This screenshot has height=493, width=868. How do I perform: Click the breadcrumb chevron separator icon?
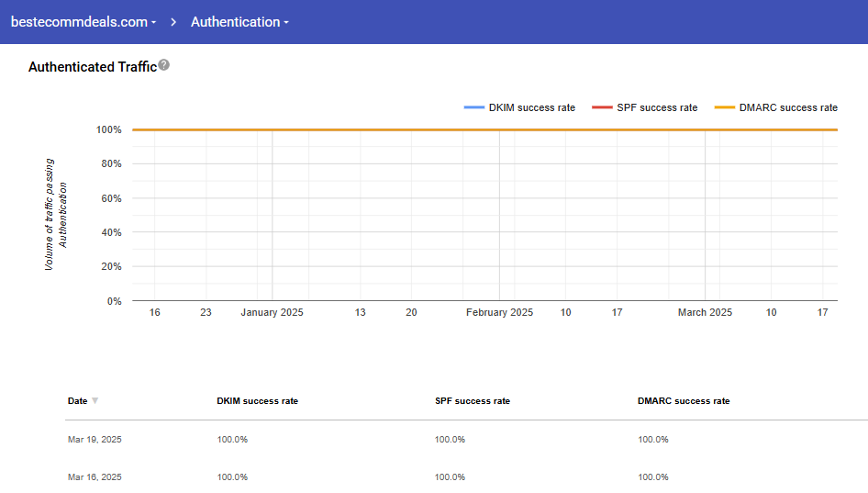[x=173, y=22]
